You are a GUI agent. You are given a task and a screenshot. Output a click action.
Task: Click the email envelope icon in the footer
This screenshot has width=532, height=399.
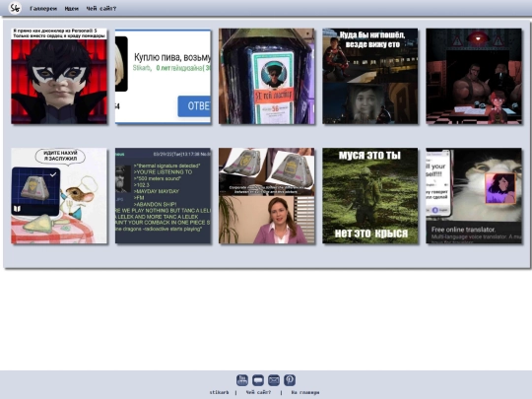pyautogui.click(x=274, y=380)
